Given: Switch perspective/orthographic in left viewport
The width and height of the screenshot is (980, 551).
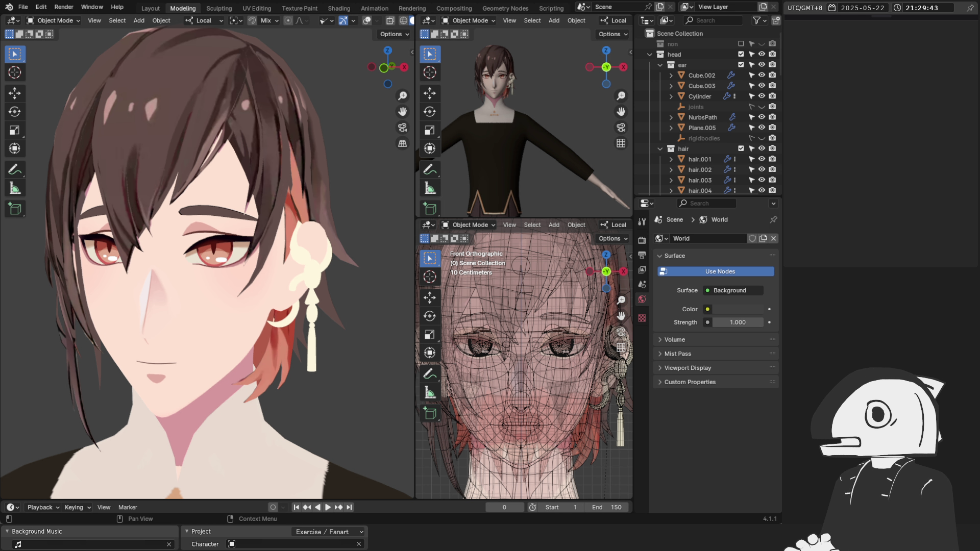Looking at the screenshot, I should point(403,143).
